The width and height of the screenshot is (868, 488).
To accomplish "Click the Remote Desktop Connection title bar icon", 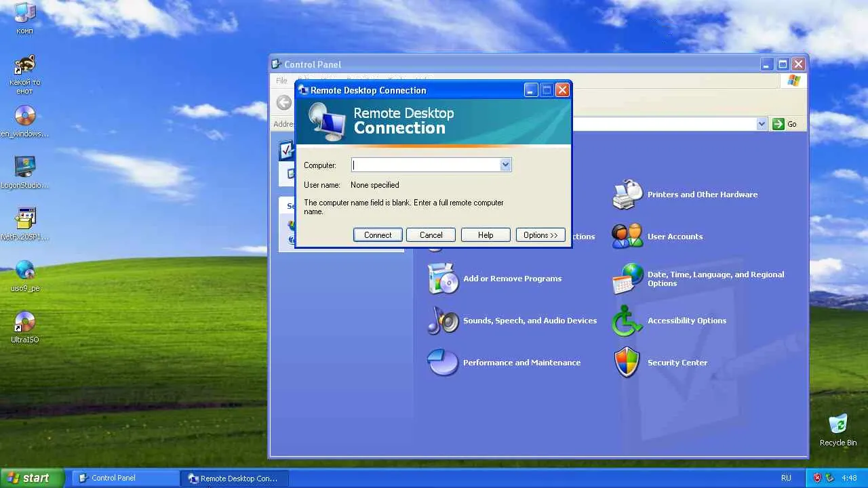I will (304, 90).
